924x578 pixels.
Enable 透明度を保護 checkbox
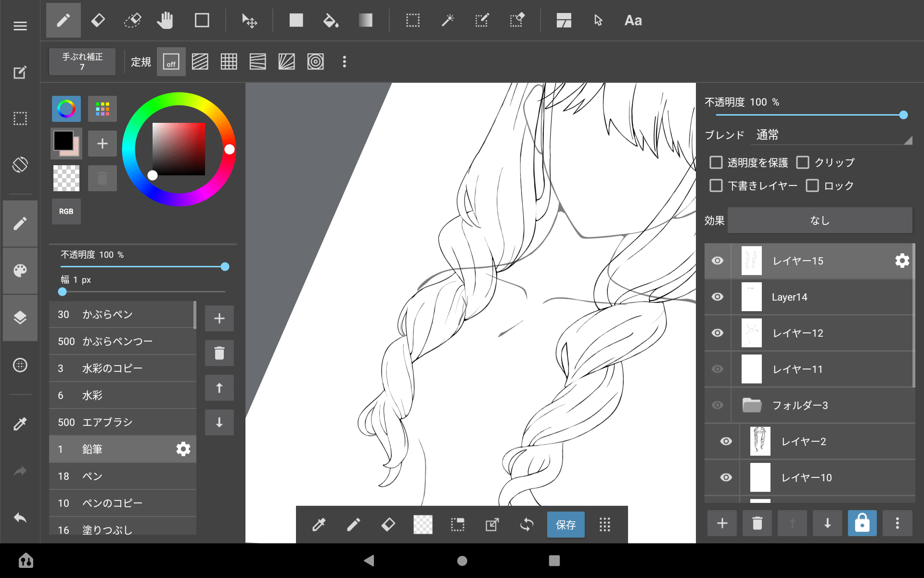716,162
